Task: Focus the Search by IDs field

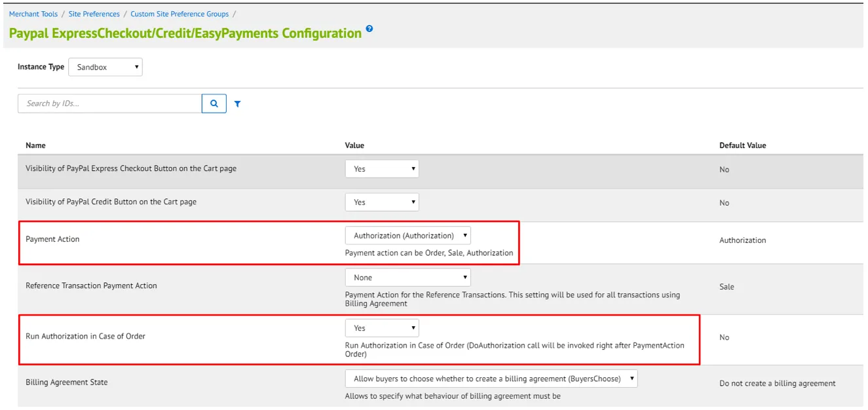Action: pyautogui.click(x=110, y=103)
